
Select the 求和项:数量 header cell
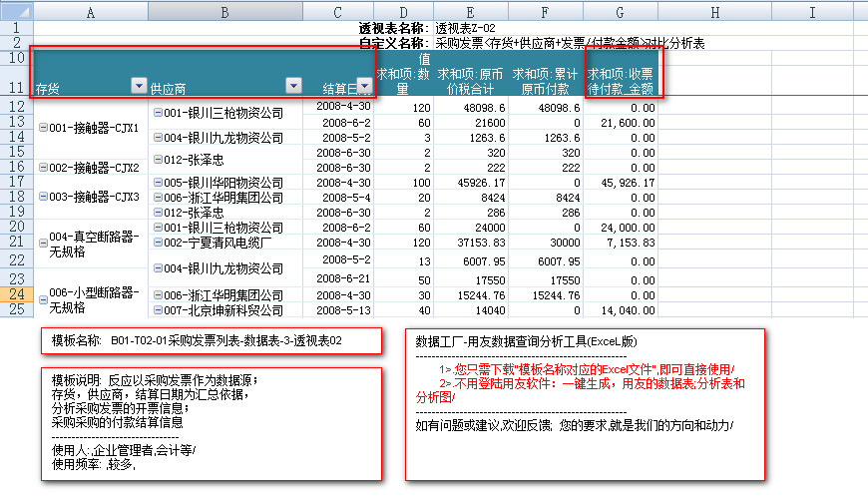404,80
